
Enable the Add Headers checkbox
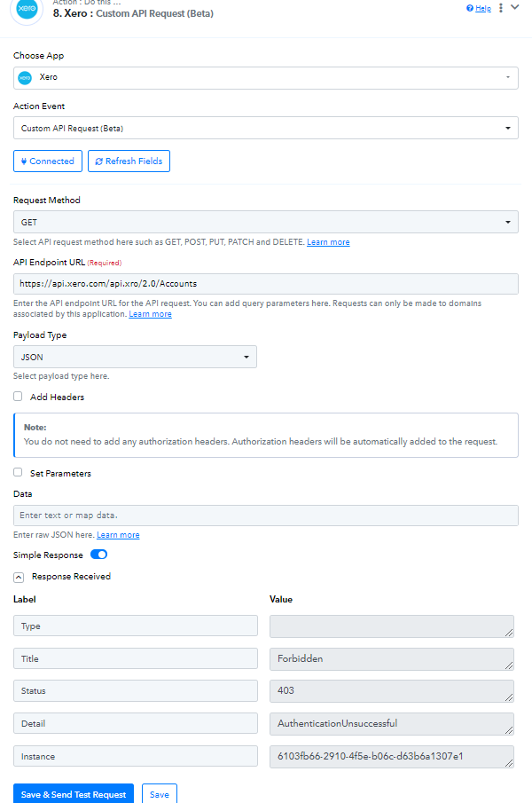(18, 397)
